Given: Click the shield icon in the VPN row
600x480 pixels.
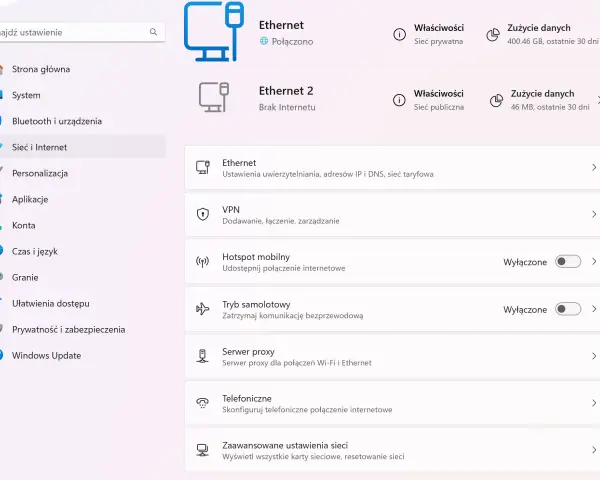Looking at the screenshot, I should pos(202,214).
